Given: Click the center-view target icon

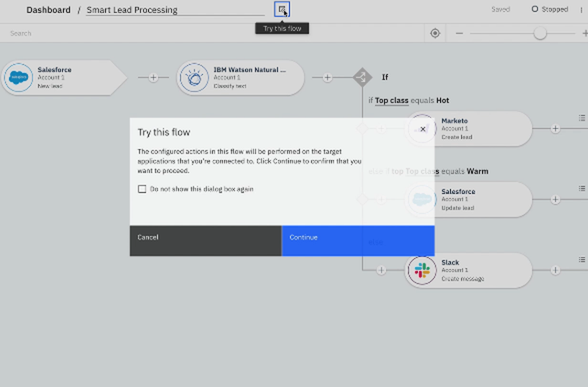Looking at the screenshot, I should pos(435,34).
